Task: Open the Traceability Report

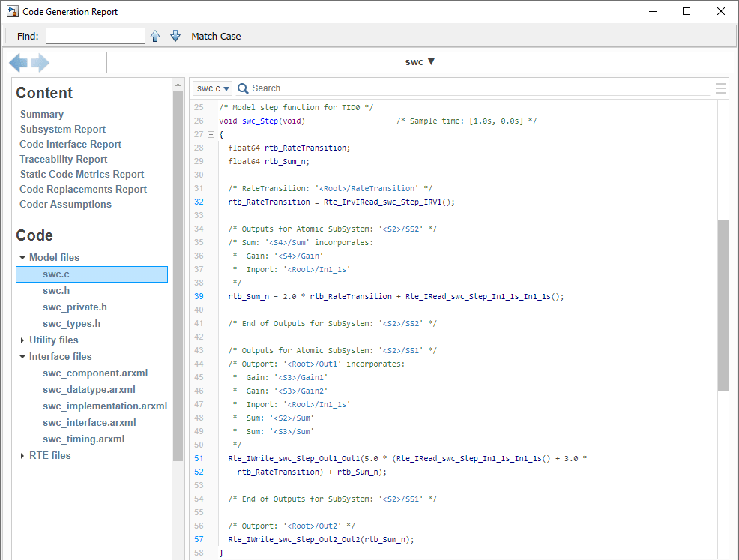Action: point(64,159)
